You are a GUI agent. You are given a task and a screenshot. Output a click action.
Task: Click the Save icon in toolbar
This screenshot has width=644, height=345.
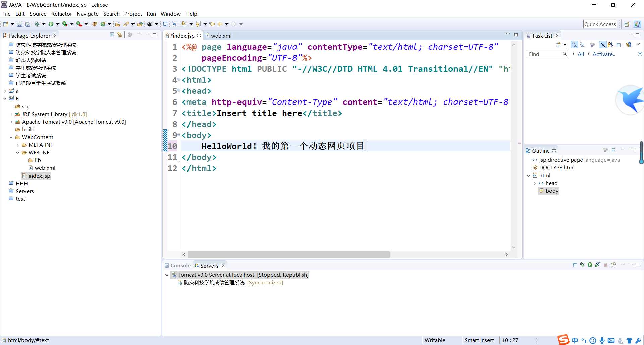click(x=19, y=24)
